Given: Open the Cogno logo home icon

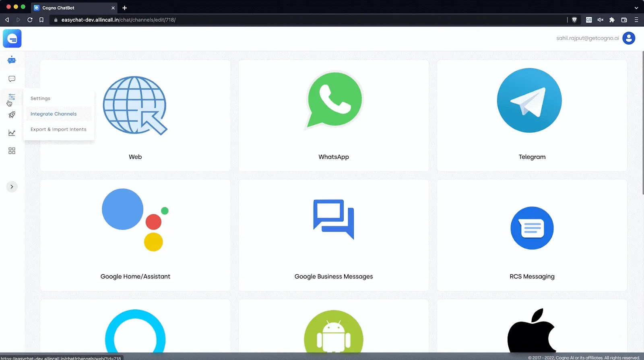Looking at the screenshot, I should tap(12, 39).
